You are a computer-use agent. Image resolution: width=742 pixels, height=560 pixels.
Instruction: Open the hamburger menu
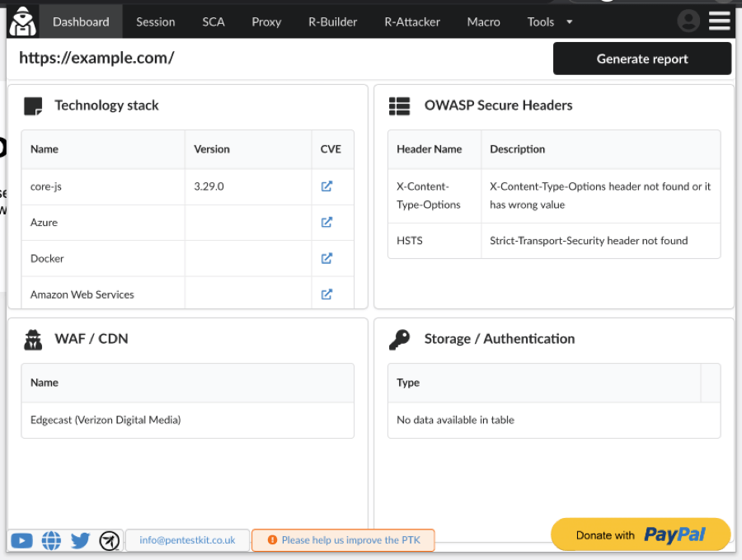[720, 21]
